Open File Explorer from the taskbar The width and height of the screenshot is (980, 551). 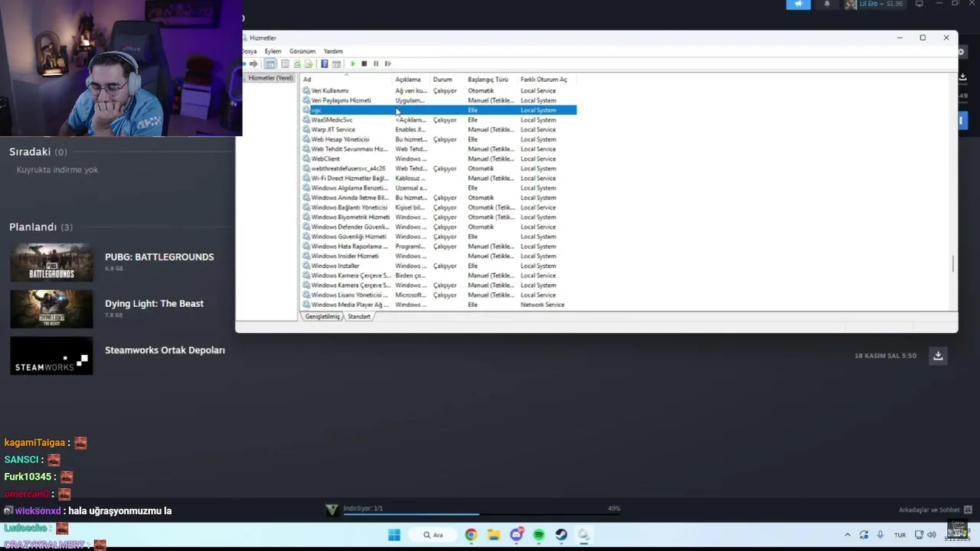[494, 535]
